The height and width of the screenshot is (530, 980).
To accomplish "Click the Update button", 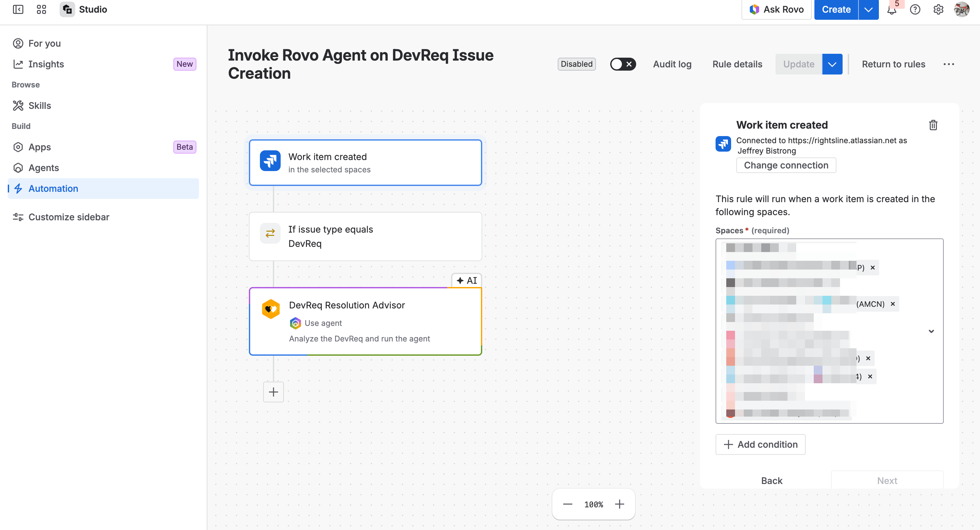I will pyautogui.click(x=799, y=64).
